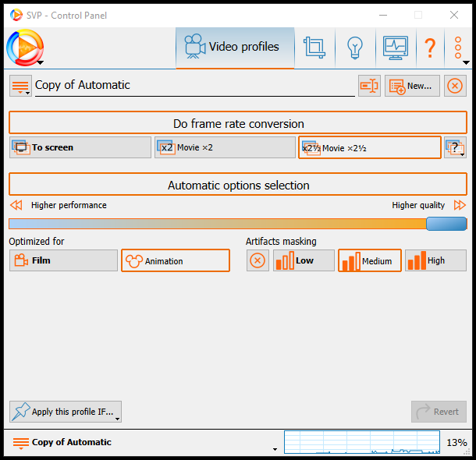Click the Revert button
The height and width of the screenshot is (460, 476).
coord(439,412)
